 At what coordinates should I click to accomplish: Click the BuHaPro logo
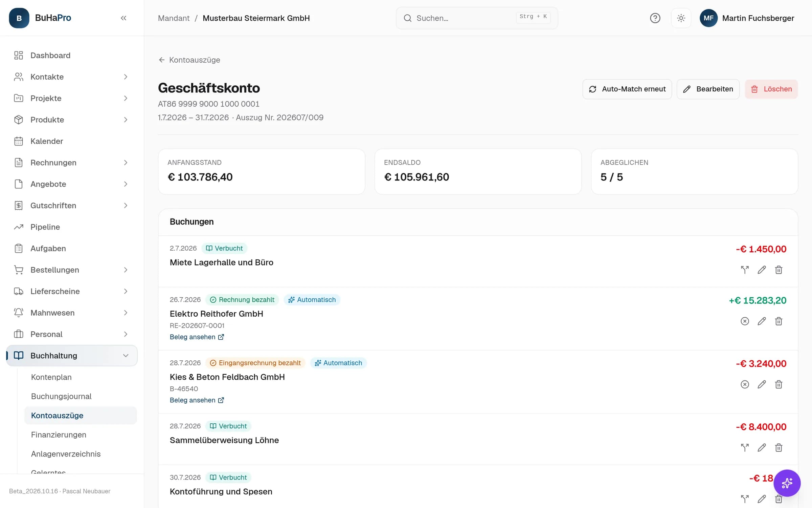[40, 18]
